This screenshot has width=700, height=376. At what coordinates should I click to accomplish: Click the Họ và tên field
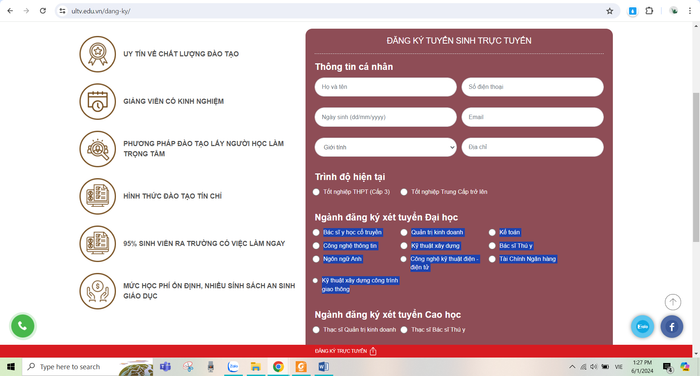[x=385, y=87]
